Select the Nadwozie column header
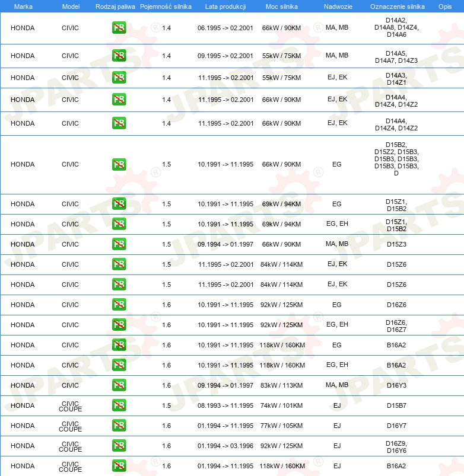 [x=337, y=6]
